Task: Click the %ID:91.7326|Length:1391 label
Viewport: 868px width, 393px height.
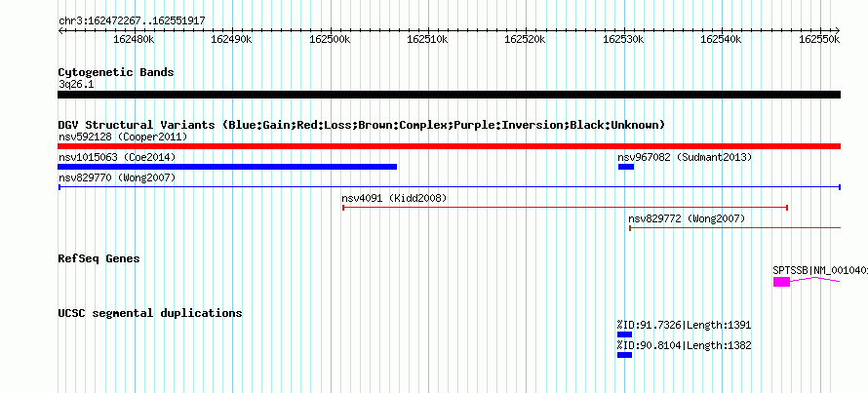Action: (x=685, y=325)
